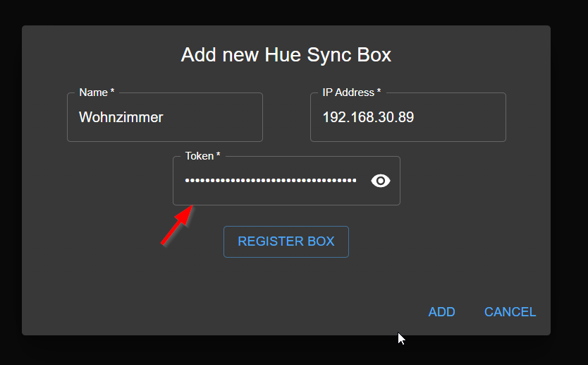Click the Name field containing Wohnzimmer

164,117
